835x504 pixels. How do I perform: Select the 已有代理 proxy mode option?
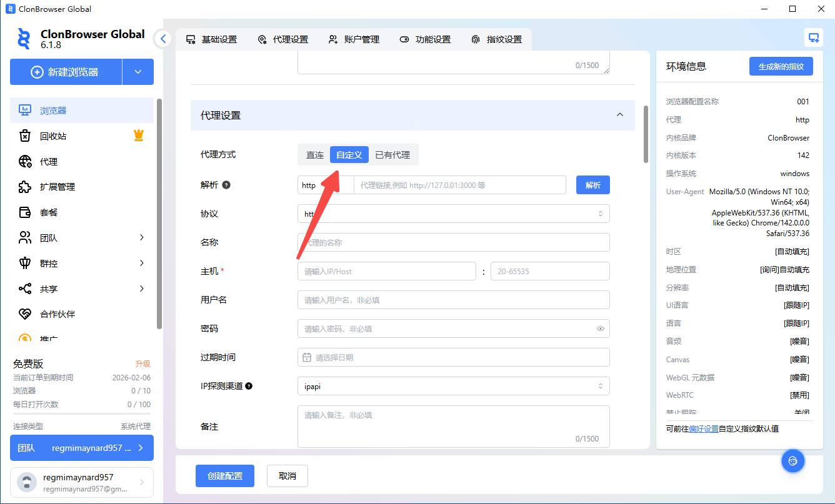click(392, 155)
